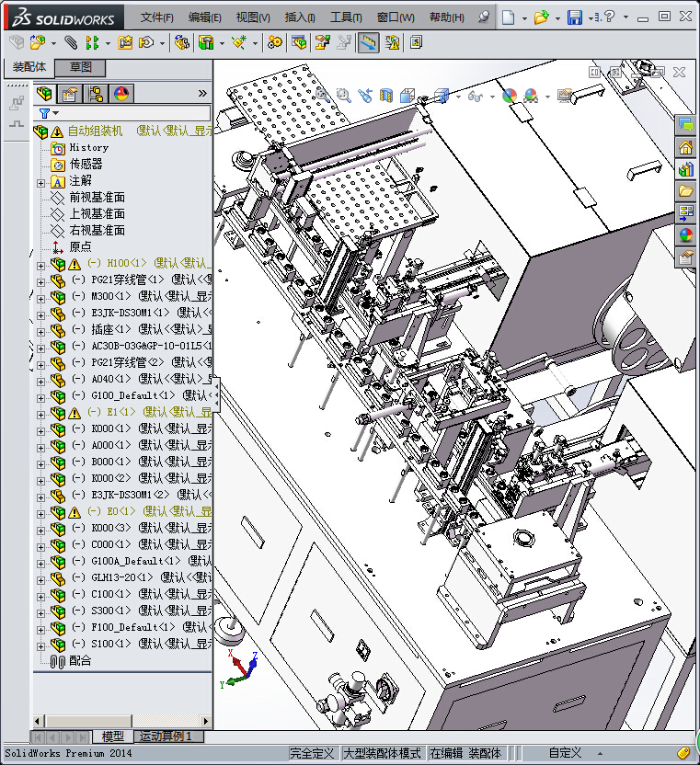
Task: Open the 插入(I) menu
Action: point(300,17)
